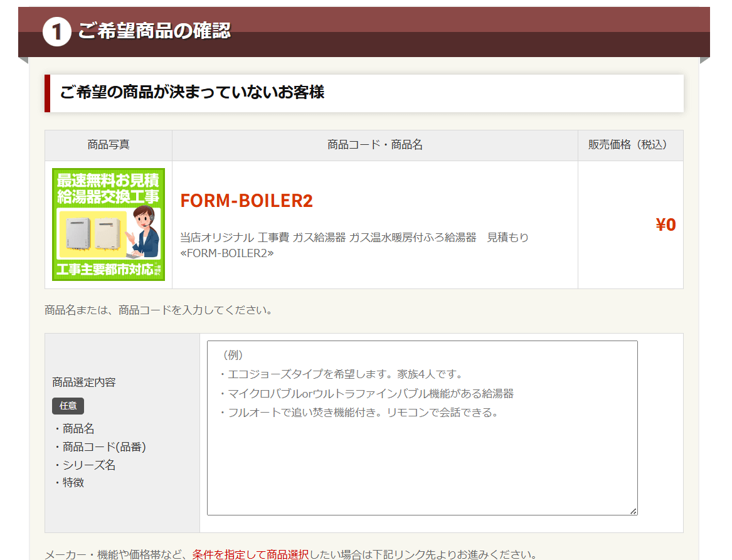Screen dimensions: 732x560
Task: Click the 商品選定内容 field label
Action: click(x=84, y=383)
